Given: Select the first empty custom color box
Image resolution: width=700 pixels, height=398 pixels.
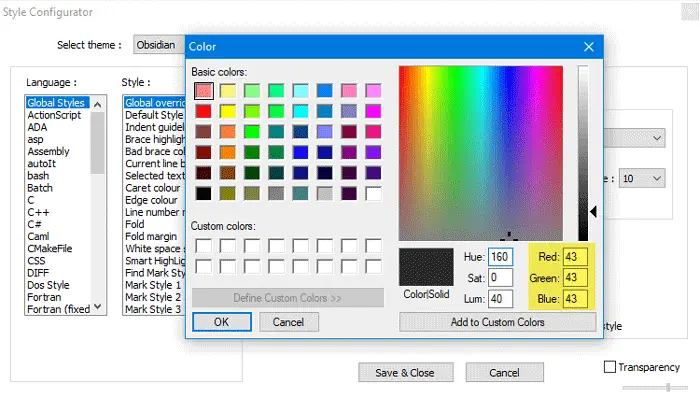Looking at the screenshot, I should (x=204, y=245).
